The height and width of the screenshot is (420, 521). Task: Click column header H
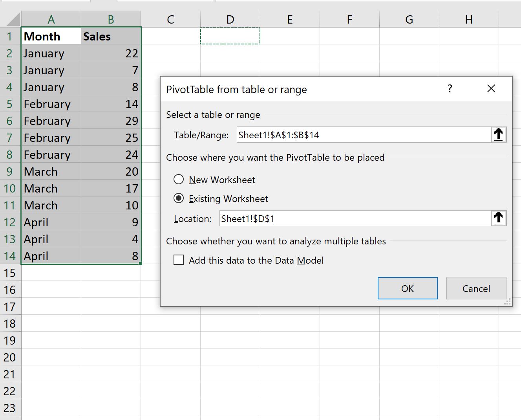[468, 18]
